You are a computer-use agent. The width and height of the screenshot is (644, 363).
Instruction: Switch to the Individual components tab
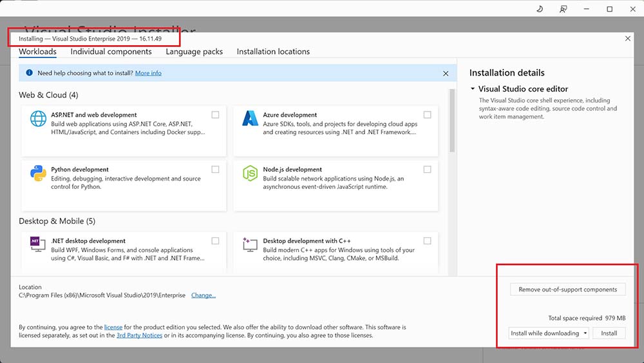(111, 52)
